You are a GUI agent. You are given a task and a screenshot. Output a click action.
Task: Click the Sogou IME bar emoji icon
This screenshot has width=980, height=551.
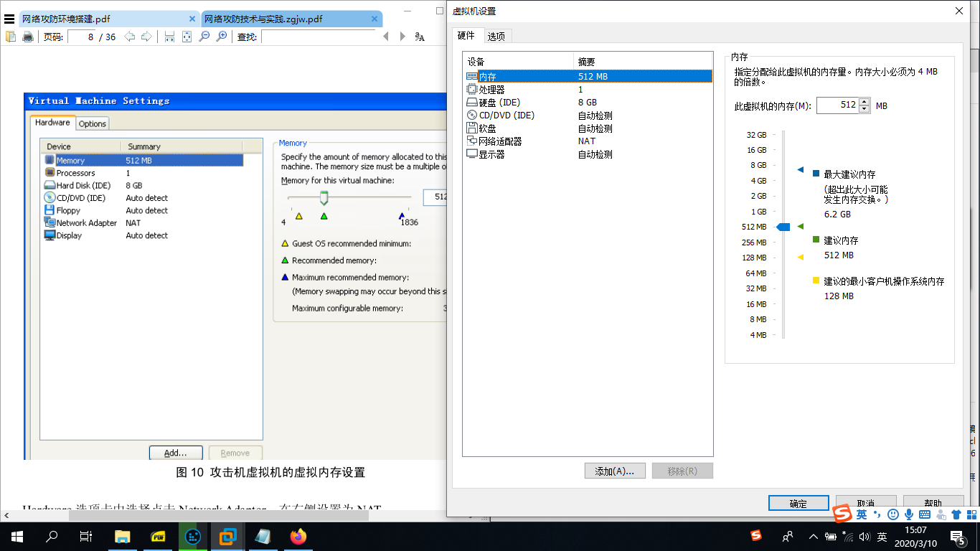(x=893, y=514)
